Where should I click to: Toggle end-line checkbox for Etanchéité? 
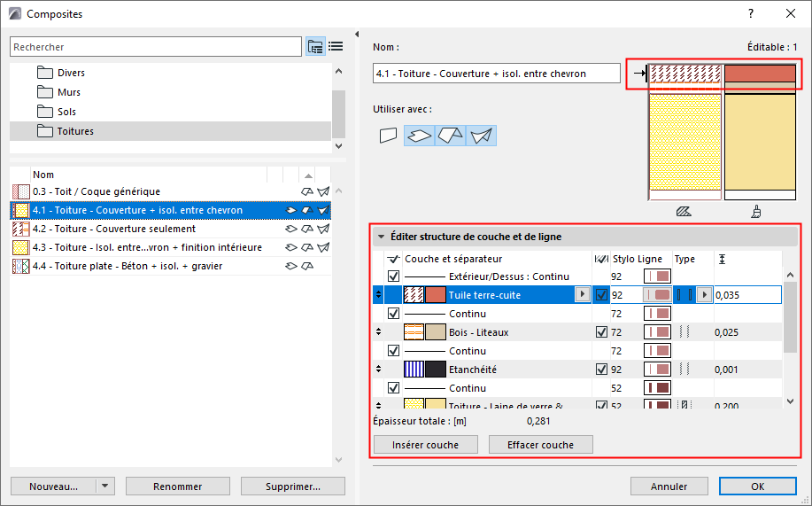601,370
